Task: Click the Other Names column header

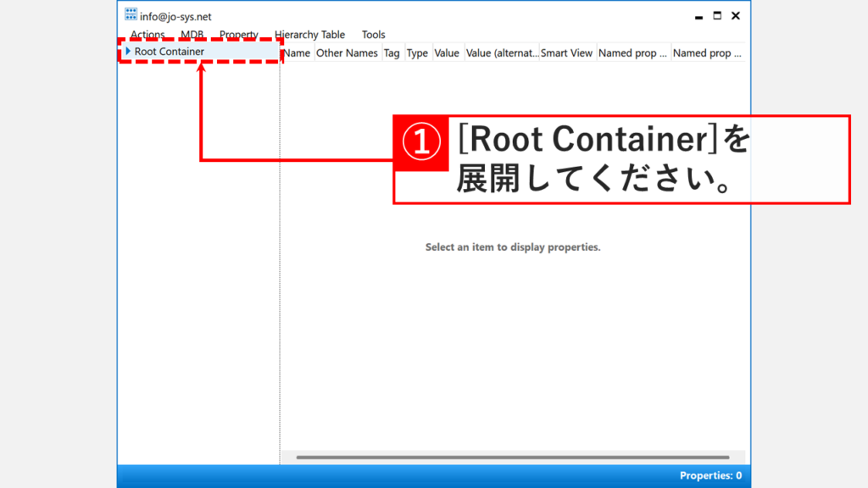Action: click(347, 53)
